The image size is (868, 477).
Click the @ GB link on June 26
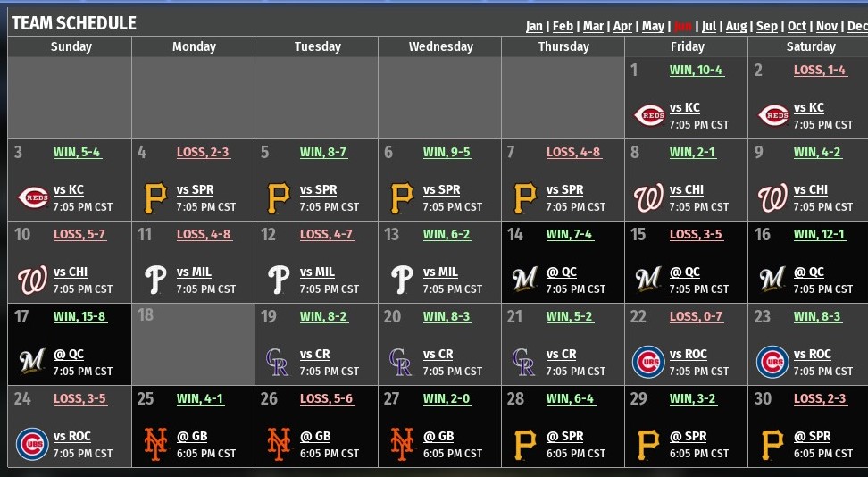click(x=313, y=436)
